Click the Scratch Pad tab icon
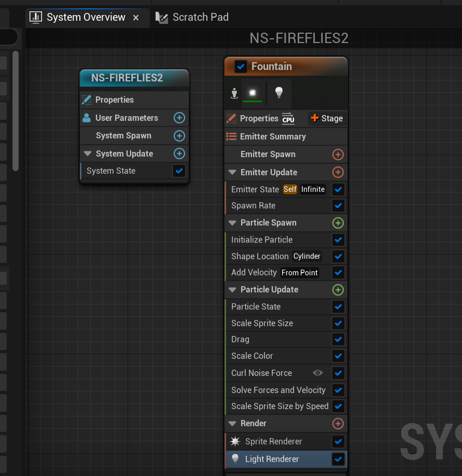This screenshot has height=476, width=462. pyautogui.click(x=161, y=17)
